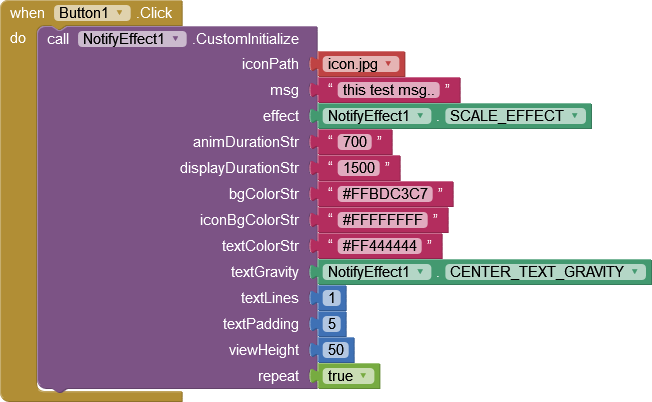Click the #FFFFFFFF icon background color value
Image resolution: width=652 pixels, height=402 pixels.
(x=384, y=220)
